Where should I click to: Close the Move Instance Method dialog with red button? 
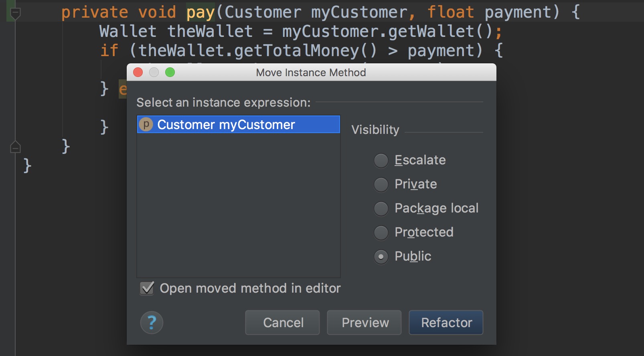point(138,72)
